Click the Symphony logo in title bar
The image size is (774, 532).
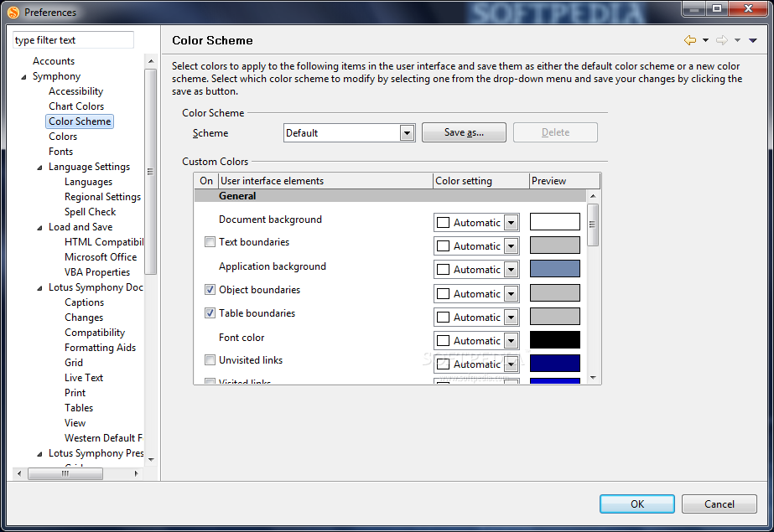[x=13, y=13]
